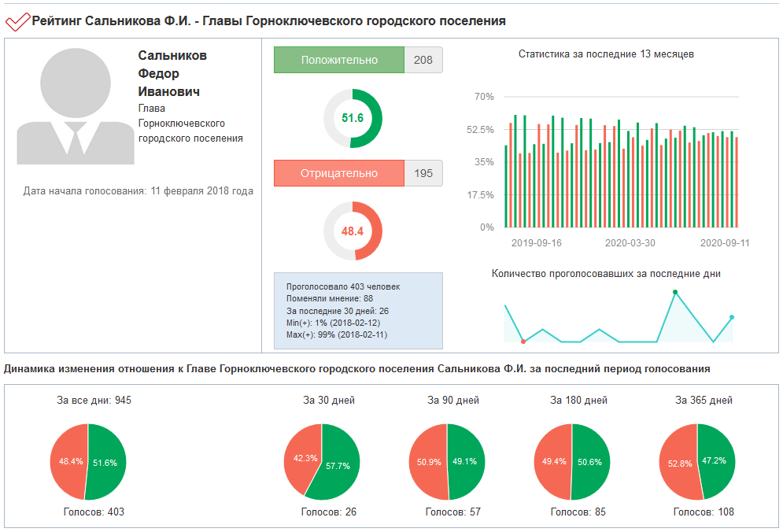Click the red minimum point on line chart
783x532 pixels.
click(x=523, y=342)
